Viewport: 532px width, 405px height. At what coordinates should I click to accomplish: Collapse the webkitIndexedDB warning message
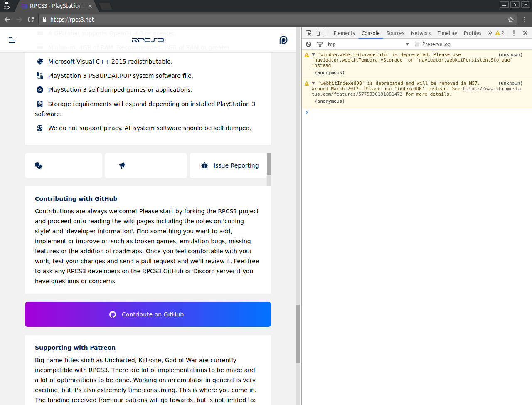313,83
